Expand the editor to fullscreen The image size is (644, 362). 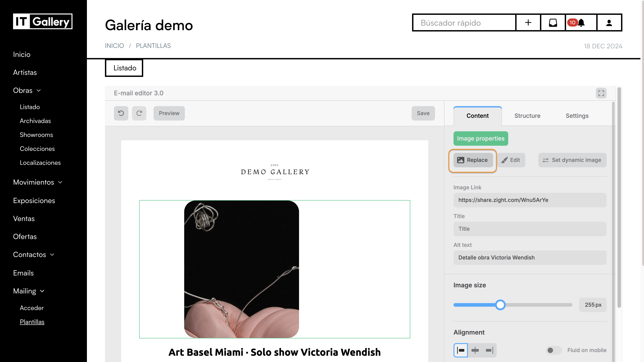(601, 93)
